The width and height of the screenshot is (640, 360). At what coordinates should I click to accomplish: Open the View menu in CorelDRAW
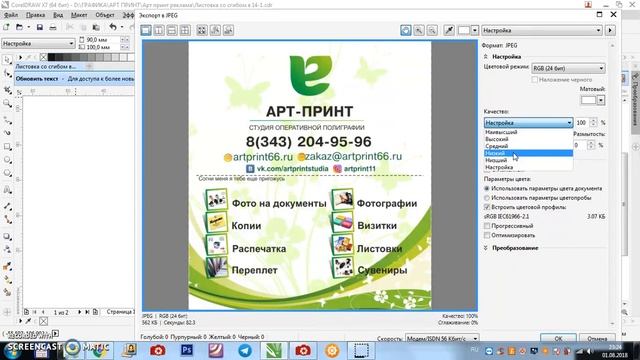point(58,15)
